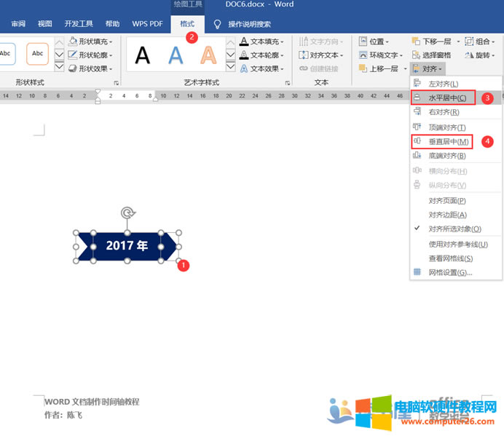Click 底端对齐 bottom align option
Image resolution: width=504 pixels, height=436 pixels.
pyautogui.click(x=446, y=156)
